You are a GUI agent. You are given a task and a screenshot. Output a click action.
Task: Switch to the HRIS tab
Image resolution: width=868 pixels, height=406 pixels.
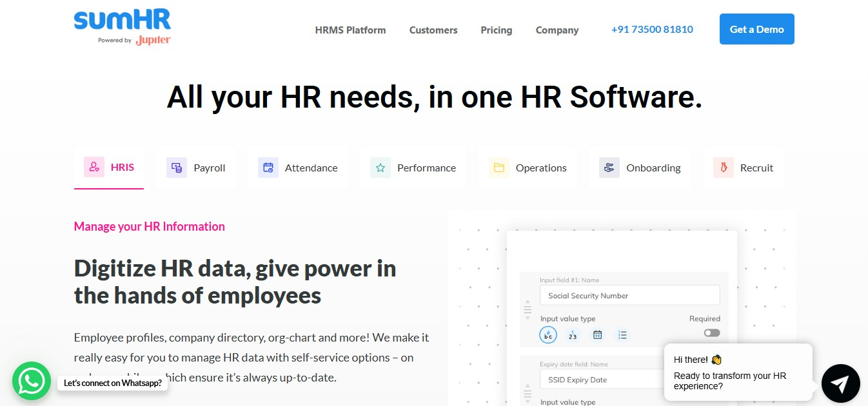(x=109, y=167)
